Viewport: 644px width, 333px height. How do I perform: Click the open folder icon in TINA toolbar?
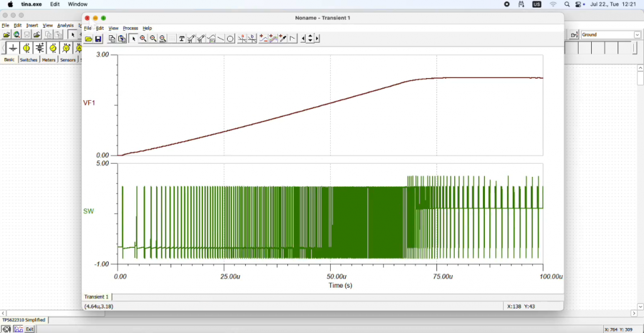click(6, 35)
